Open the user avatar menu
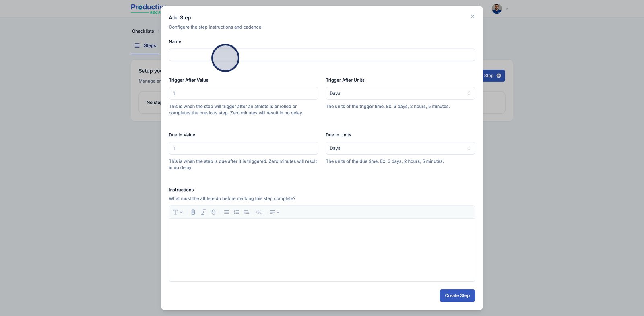This screenshot has height=316, width=644. click(x=500, y=9)
